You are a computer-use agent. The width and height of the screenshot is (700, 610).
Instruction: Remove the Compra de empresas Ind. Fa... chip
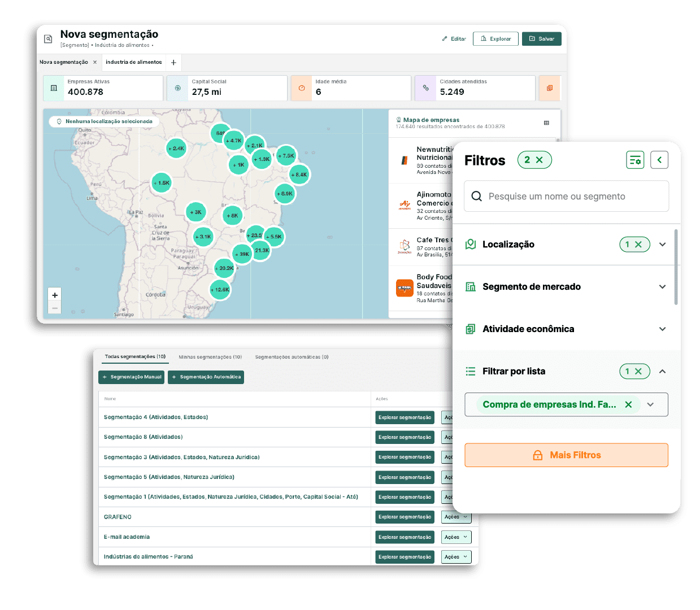point(628,404)
